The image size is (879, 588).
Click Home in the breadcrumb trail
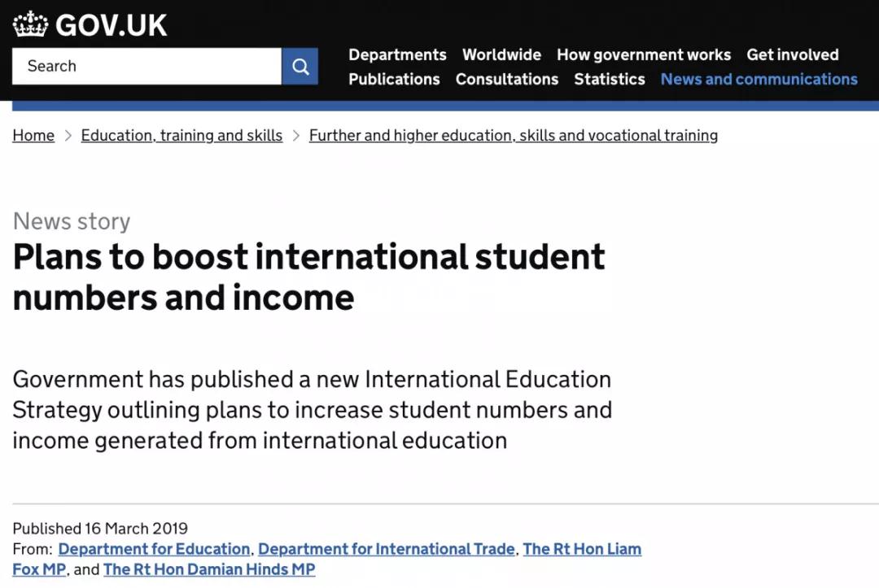tap(33, 135)
